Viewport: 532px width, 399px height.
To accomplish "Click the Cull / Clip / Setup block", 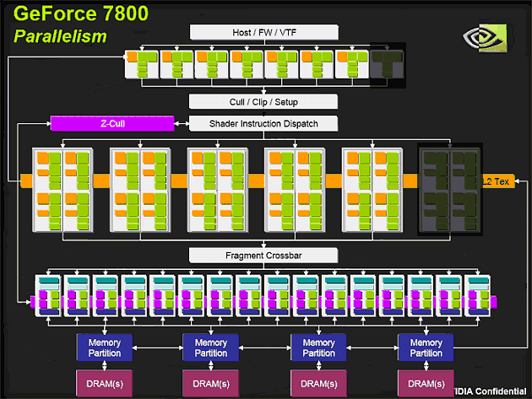I will (x=263, y=102).
